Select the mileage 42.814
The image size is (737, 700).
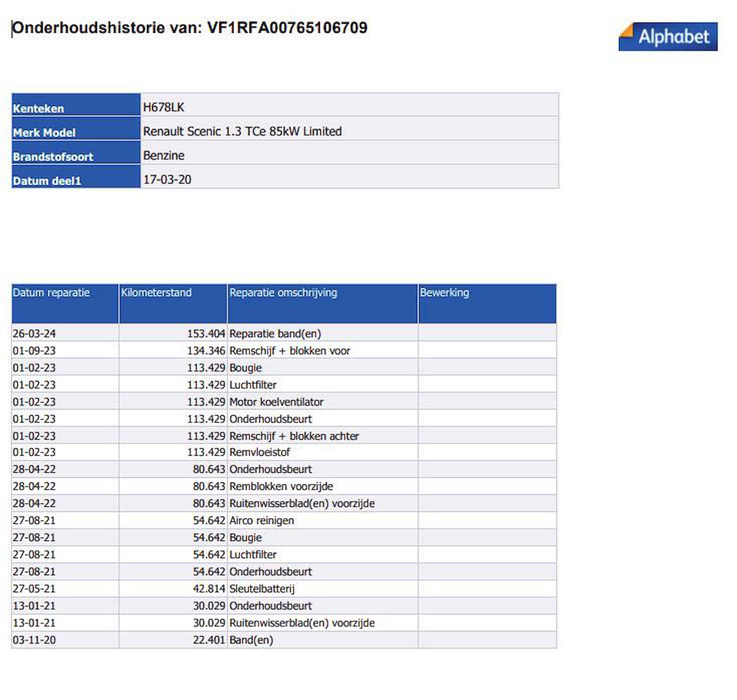(x=209, y=589)
